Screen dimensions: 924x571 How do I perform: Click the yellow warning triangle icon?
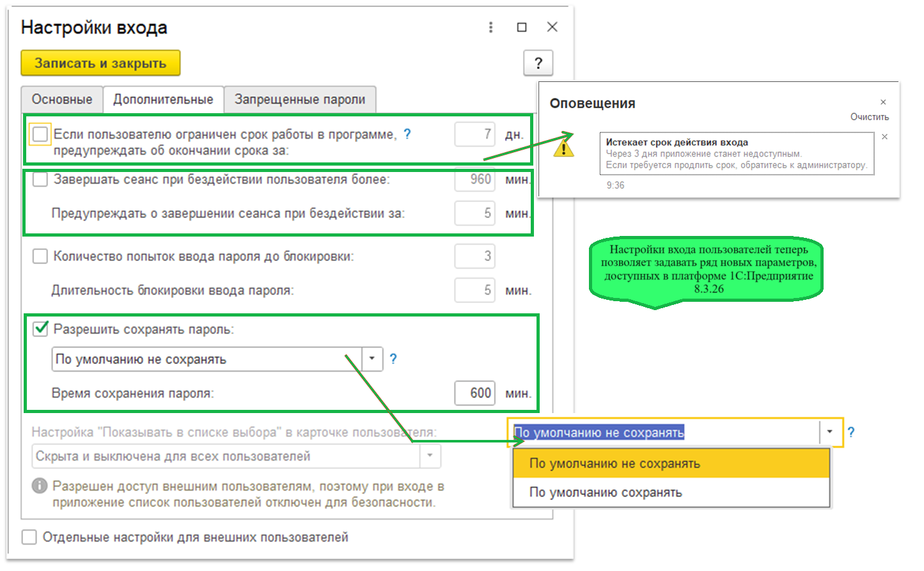[563, 148]
